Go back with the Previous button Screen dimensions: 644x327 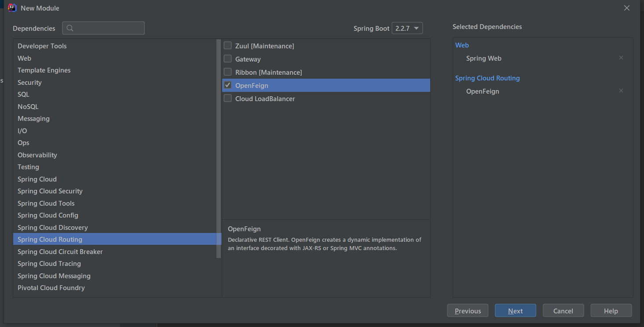pyautogui.click(x=468, y=311)
